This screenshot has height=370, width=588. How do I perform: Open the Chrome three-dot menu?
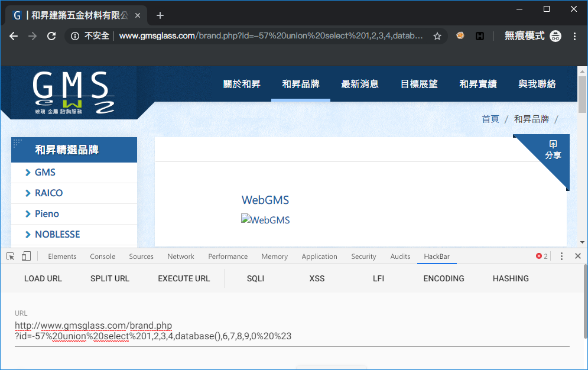[574, 36]
